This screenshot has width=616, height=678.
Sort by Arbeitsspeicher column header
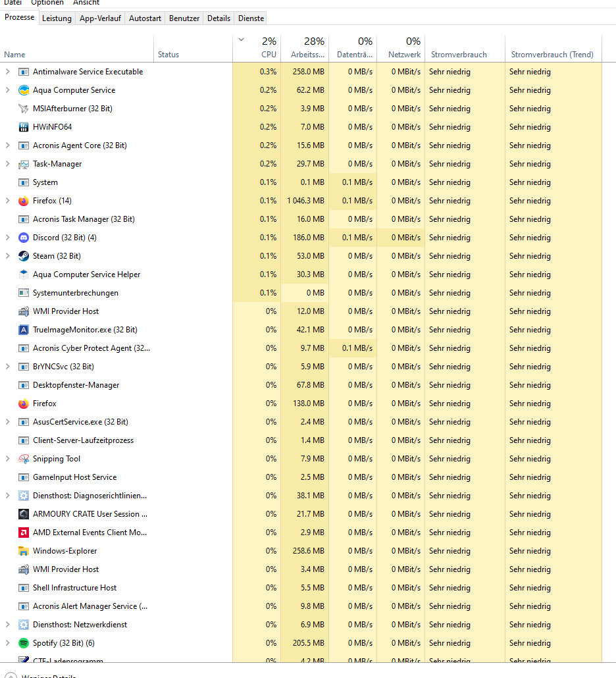(x=305, y=47)
